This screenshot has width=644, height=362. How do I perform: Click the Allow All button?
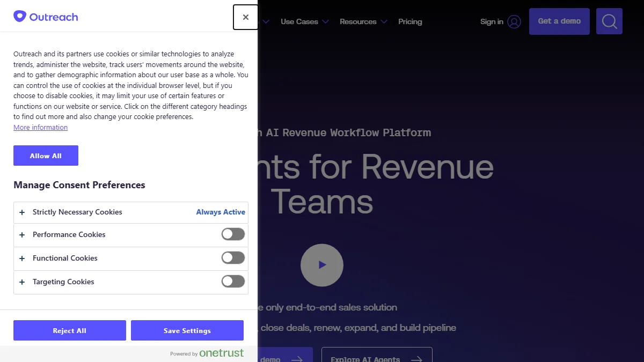[46, 156]
